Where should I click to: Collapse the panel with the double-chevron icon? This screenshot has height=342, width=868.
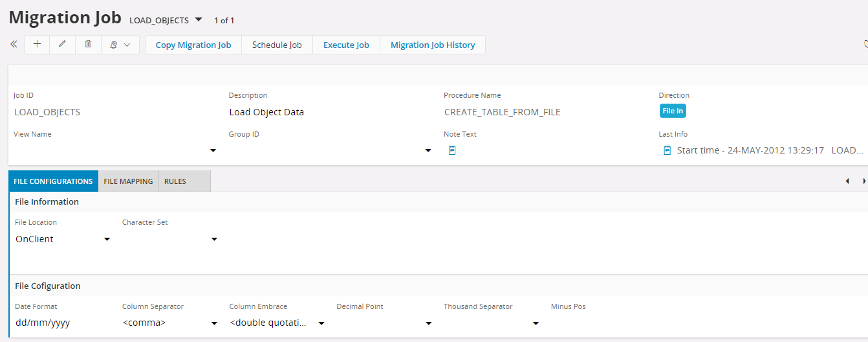tap(14, 45)
